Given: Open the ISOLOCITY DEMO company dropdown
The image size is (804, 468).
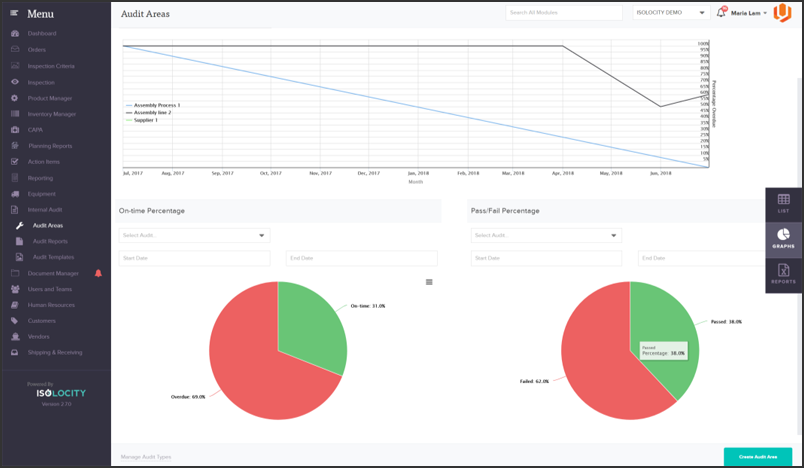Looking at the screenshot, I should [x=671, y=13].
